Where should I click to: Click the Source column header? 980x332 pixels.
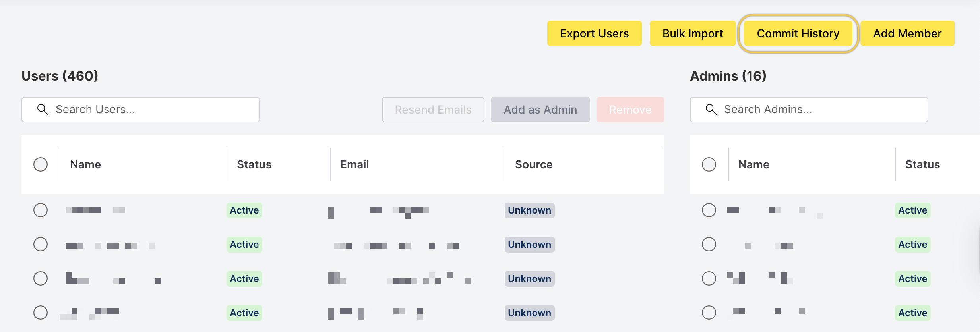coord(534,164)
